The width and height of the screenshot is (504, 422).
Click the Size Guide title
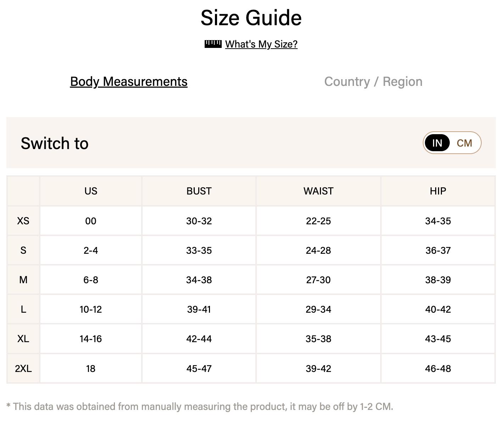point(251,17)
